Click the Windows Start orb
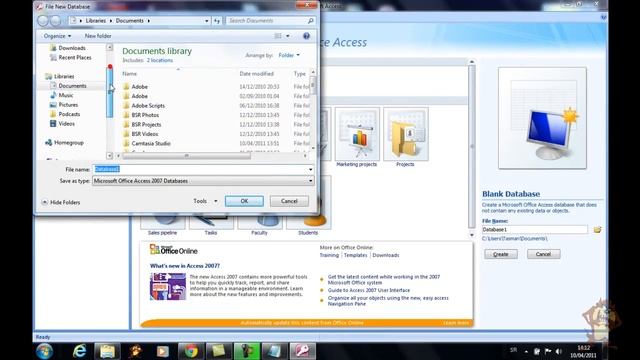The width and height of the screenshot is (640, 360). [44, 351]
